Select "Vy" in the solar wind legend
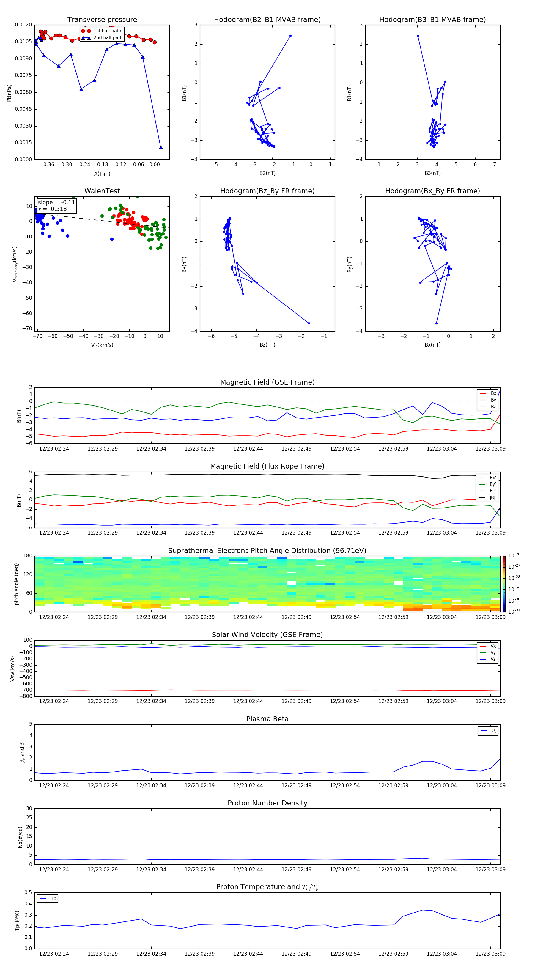Viewport: 535px width, 980px height. coord(488,652)
